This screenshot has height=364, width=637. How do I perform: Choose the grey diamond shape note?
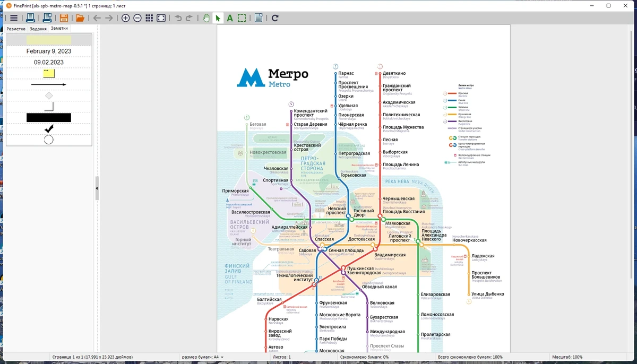[x=49, y=96]
